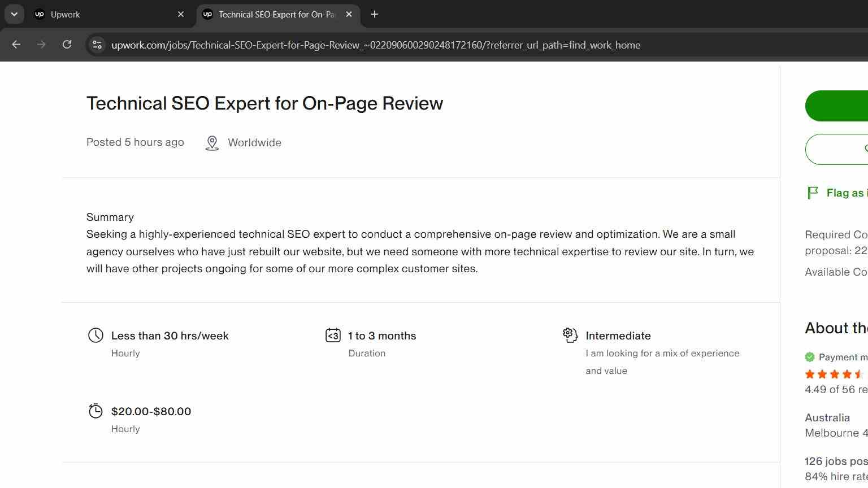Click the green flag icon
868x488 pixels.
(x=813, y=193)
